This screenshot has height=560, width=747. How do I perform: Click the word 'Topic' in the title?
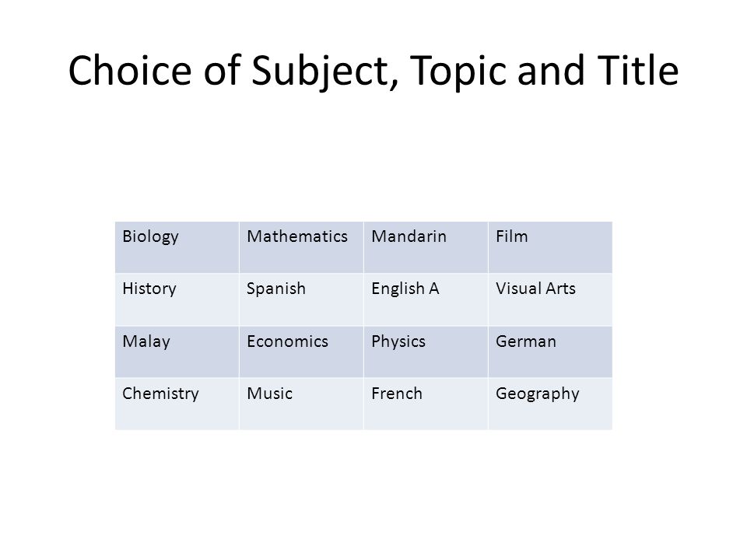pyautogui.click(x=457, y=72)
